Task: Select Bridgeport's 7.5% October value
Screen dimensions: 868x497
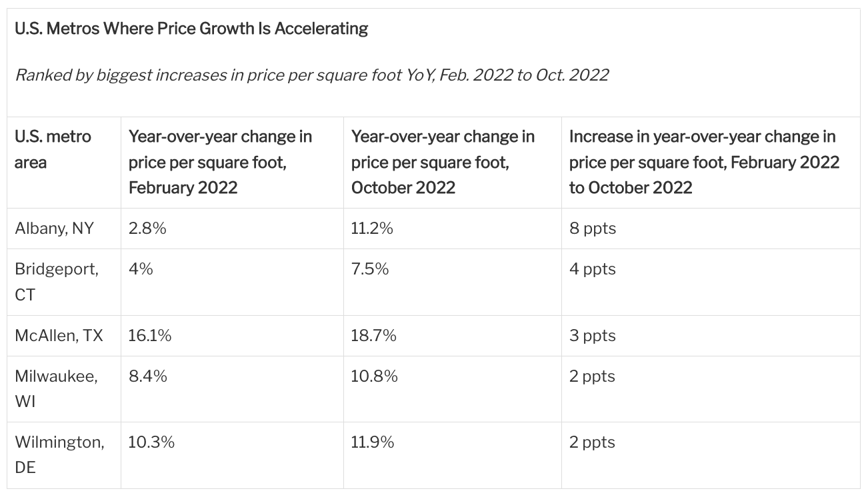Action: tap(370, 269)
